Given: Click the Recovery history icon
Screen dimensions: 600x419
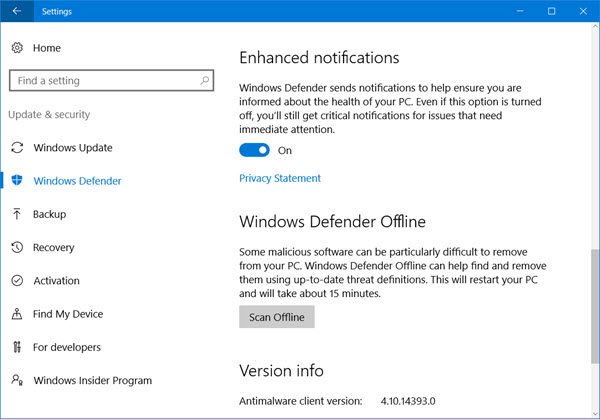Looking at the screenshot, I should 17,248.
